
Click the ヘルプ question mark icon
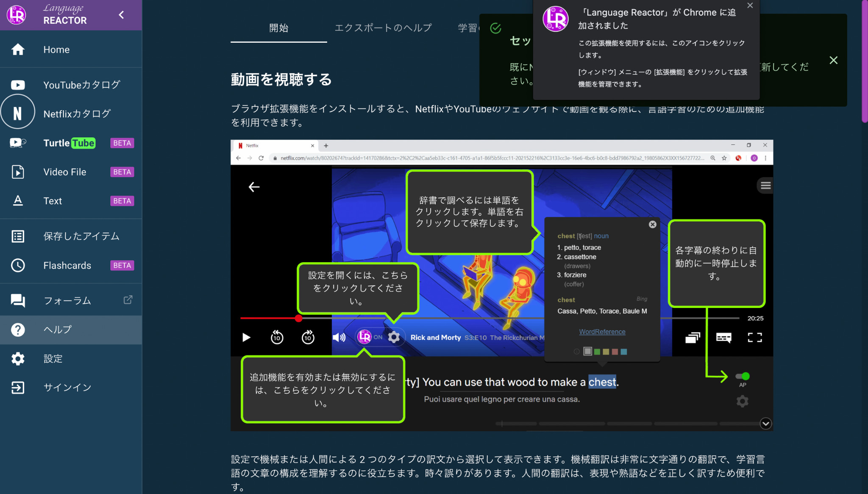pyautogui.click(x=18, y=330)
